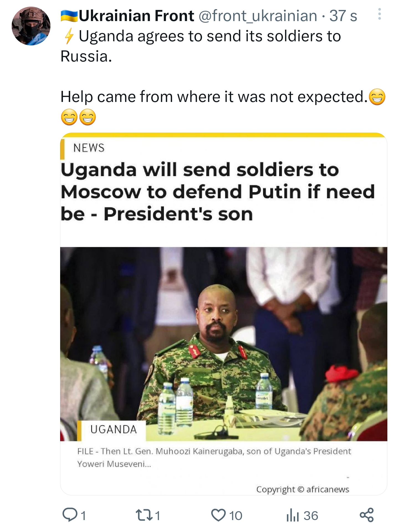Click the tweet text about Uganda agreeing
Screen dimensions: 399x532
[201, 46]
